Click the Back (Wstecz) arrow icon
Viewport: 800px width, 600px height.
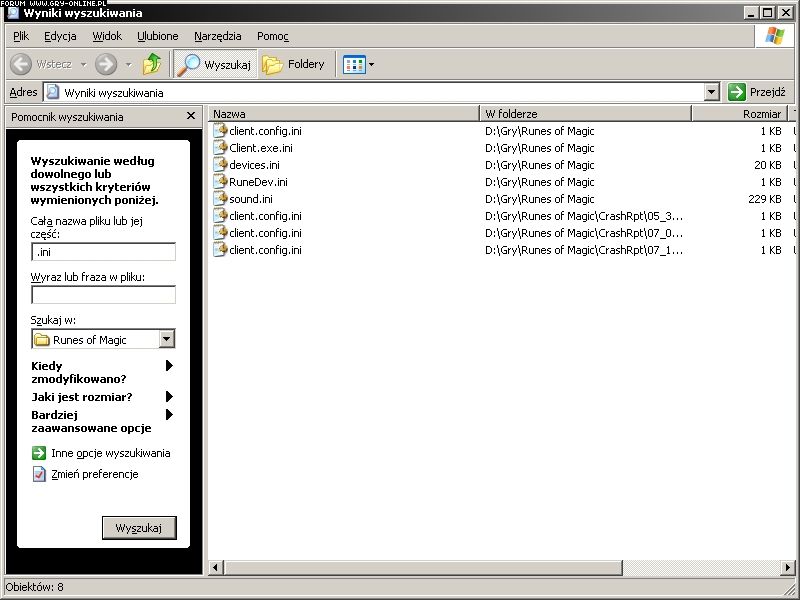pos(21,64)
